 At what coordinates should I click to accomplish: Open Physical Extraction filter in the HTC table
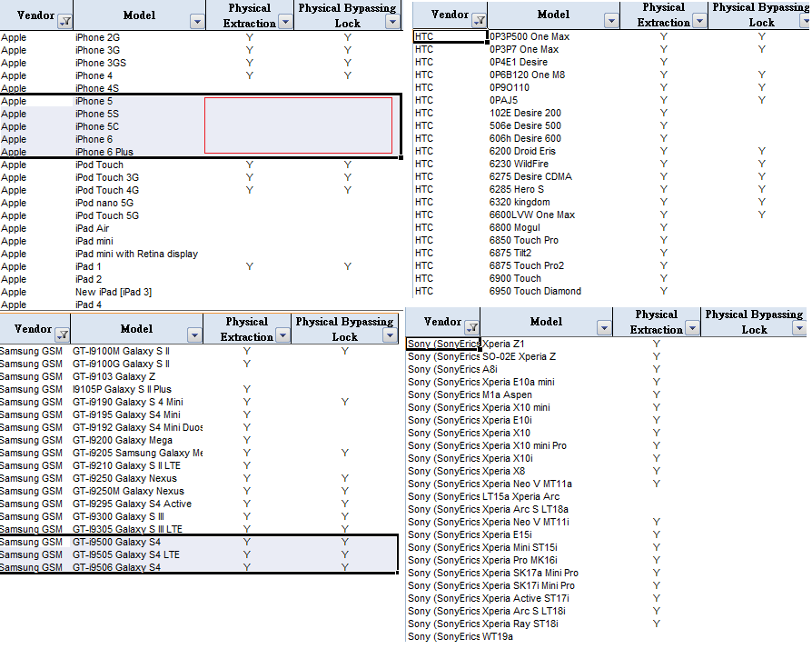click(x=699, y=20)
